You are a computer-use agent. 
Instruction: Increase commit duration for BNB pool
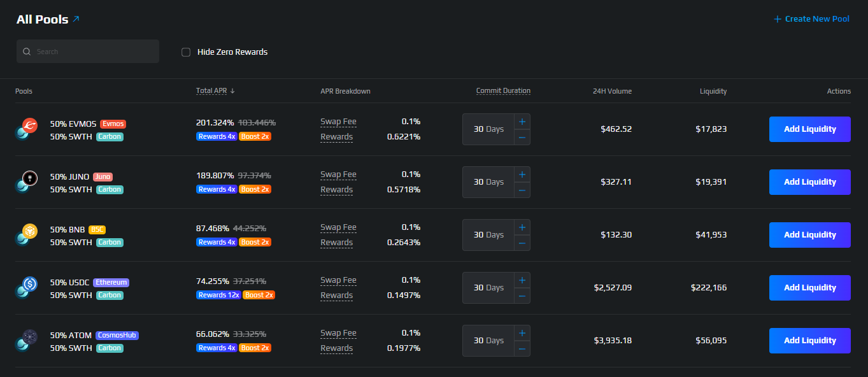522,227
